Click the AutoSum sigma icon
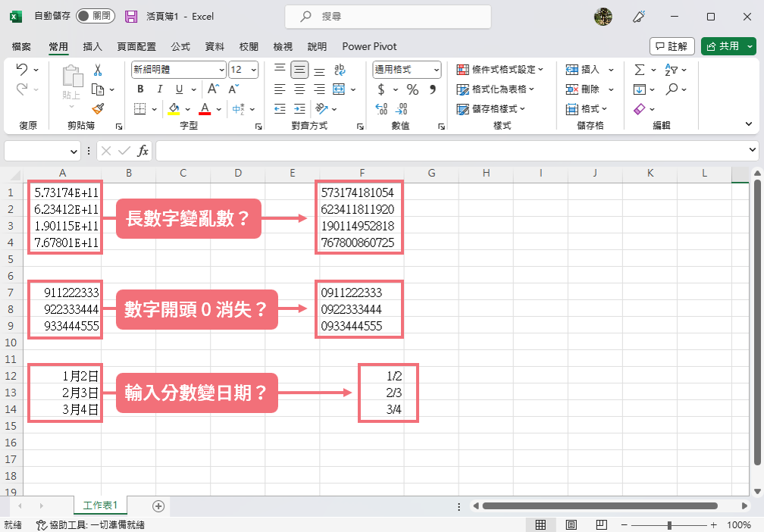This screenshot has width=764, height=532. [640, 70]
